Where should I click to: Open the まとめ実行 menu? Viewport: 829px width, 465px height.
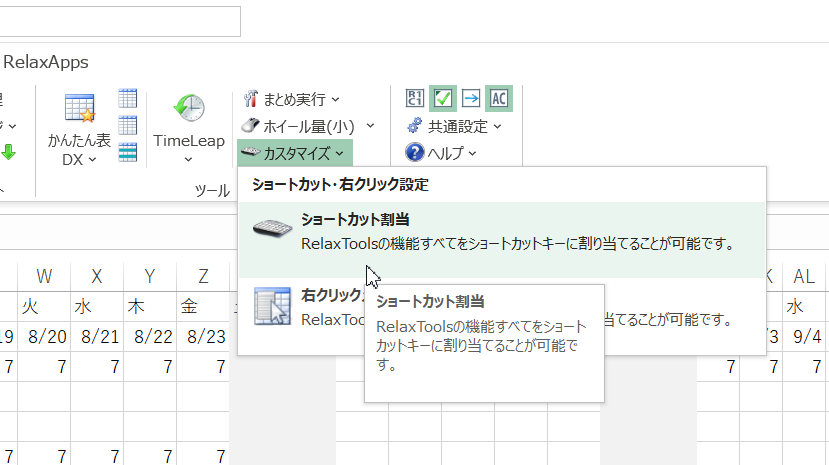[x=291, y=99]
